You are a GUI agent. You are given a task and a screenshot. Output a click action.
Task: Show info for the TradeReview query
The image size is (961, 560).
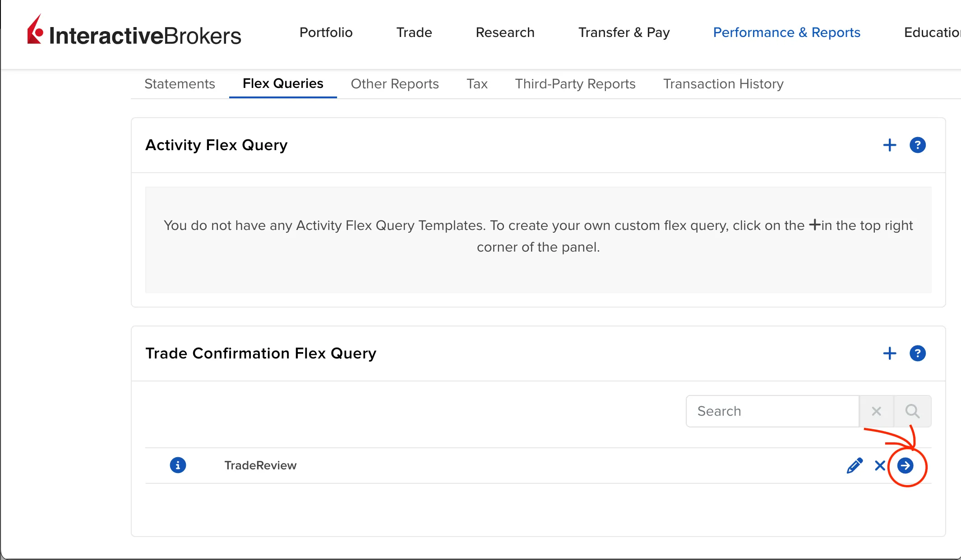(x=178, y=465)
